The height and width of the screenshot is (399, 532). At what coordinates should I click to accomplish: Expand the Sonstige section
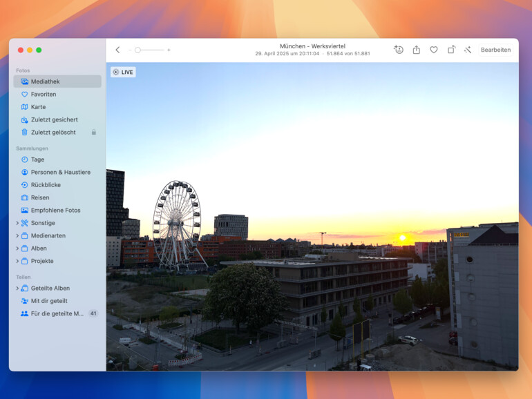[17, 223]
